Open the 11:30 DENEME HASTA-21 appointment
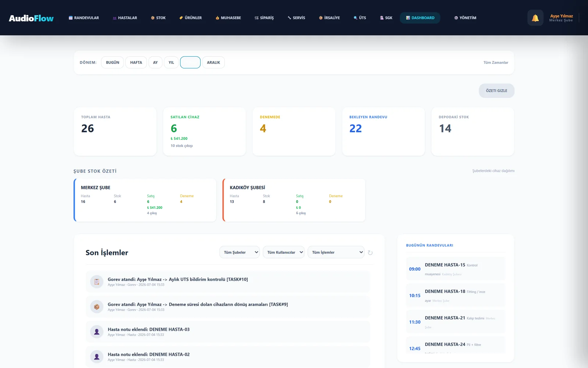The height and width of the screenshot is (368, 588). pyautogui.click(x=456, y=322)
